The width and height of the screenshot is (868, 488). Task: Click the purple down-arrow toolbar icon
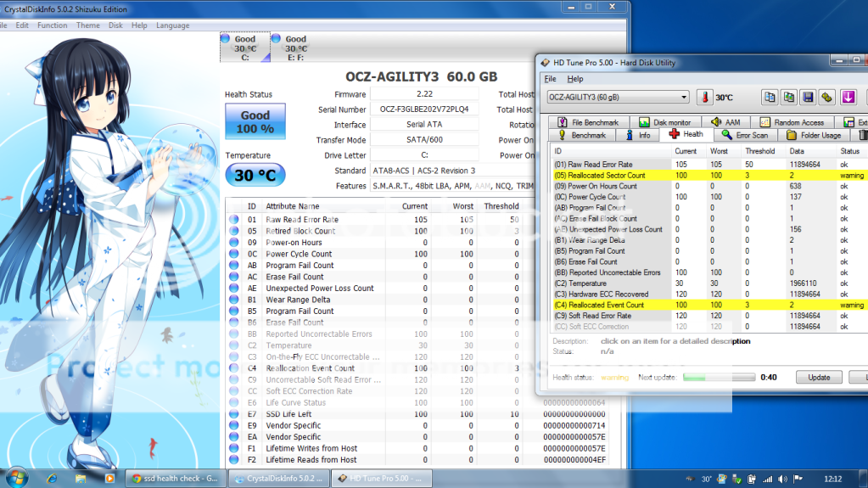tap(848, 97)
